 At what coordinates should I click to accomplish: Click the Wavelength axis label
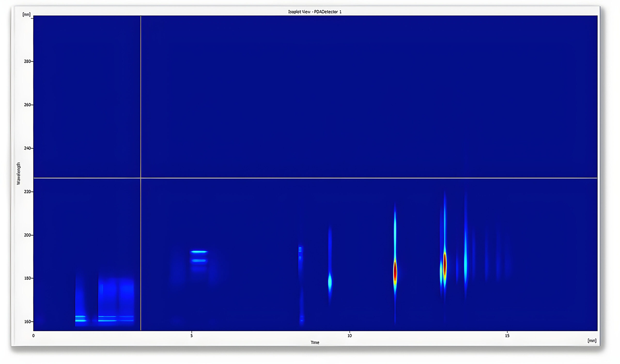[x=19, y=173]
